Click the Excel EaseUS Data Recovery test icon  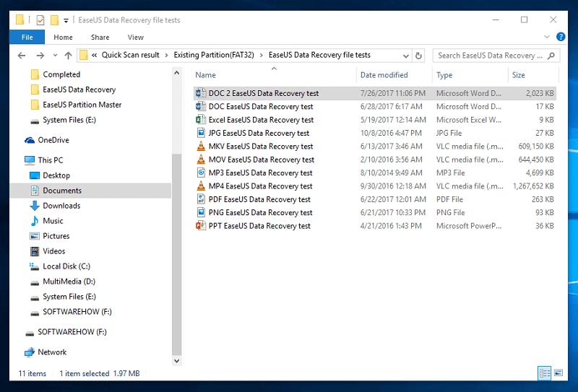201,120
